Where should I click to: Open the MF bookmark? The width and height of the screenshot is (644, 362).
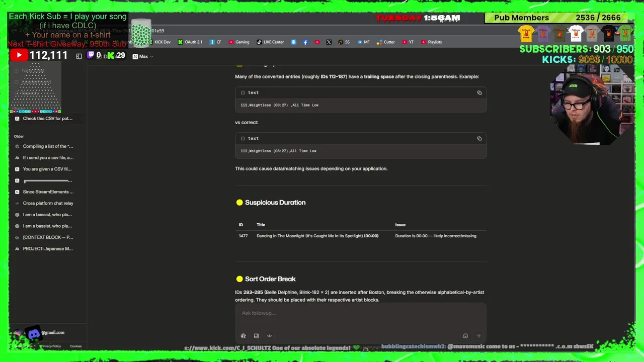click(x=363, y=42)
